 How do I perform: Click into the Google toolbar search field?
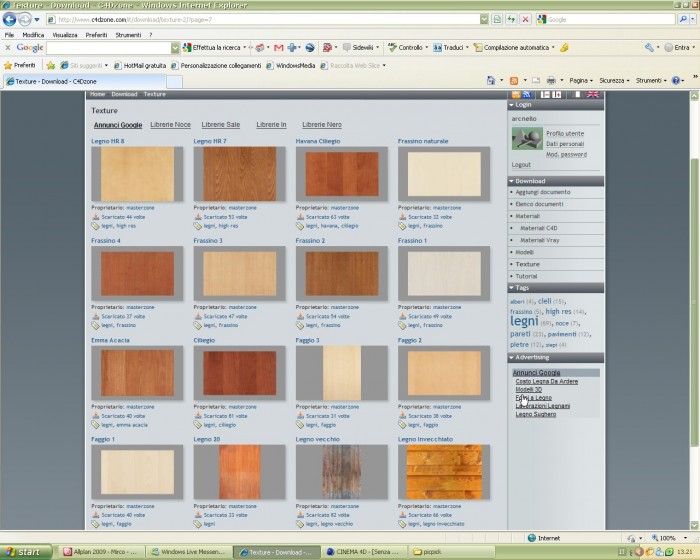[109, 48]
